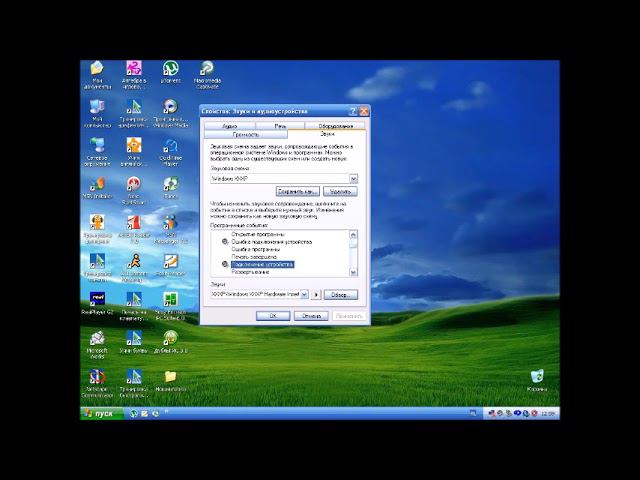The height and width of the screenshot is (480, 640).
Task: Click the Отмена button
Action: pyautogui.click(x=311, y=316)
